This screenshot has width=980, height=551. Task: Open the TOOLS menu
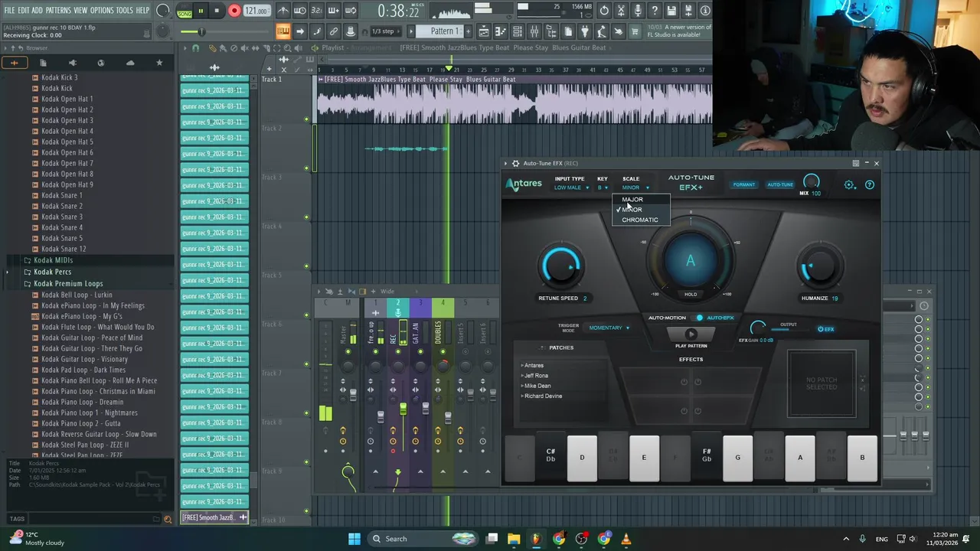coord(125,10)
